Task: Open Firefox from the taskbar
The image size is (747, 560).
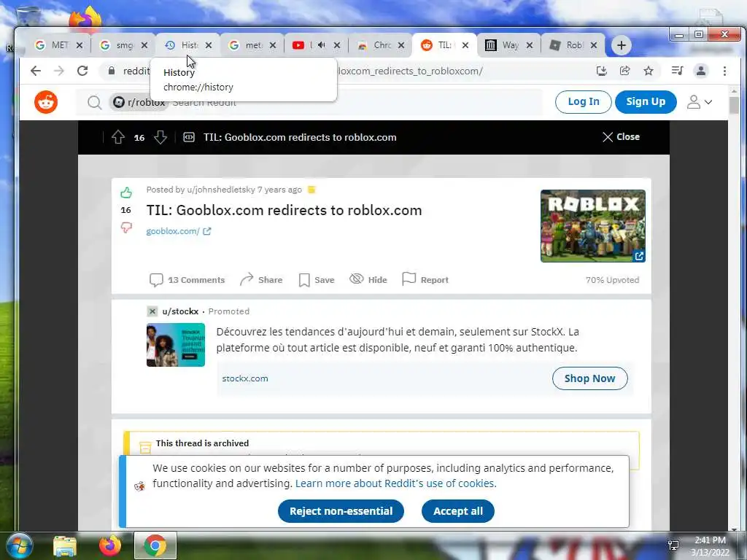Action: click(x=110, y=545)
